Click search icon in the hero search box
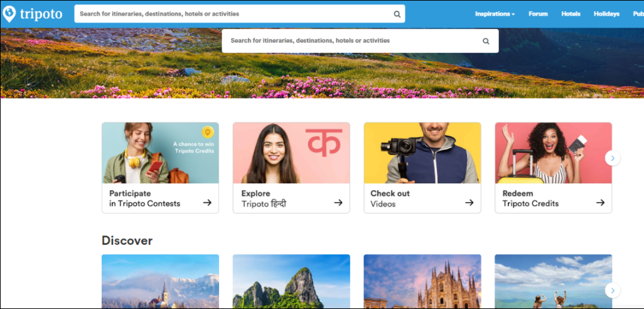The image size is (644, 309). coord(485,41)
